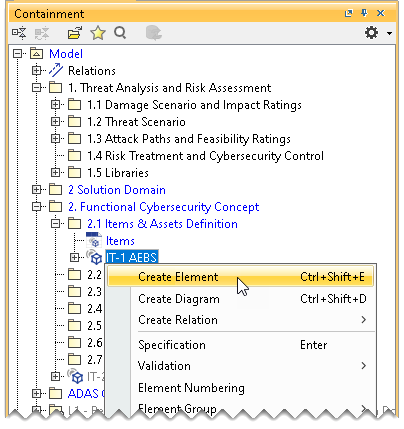Pin the Containment panel
This screenshot has width=404, height=429.
[x=364, y=13]
